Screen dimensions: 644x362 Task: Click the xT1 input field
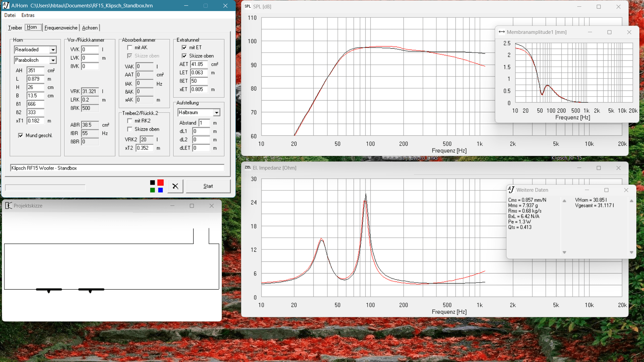36,121
